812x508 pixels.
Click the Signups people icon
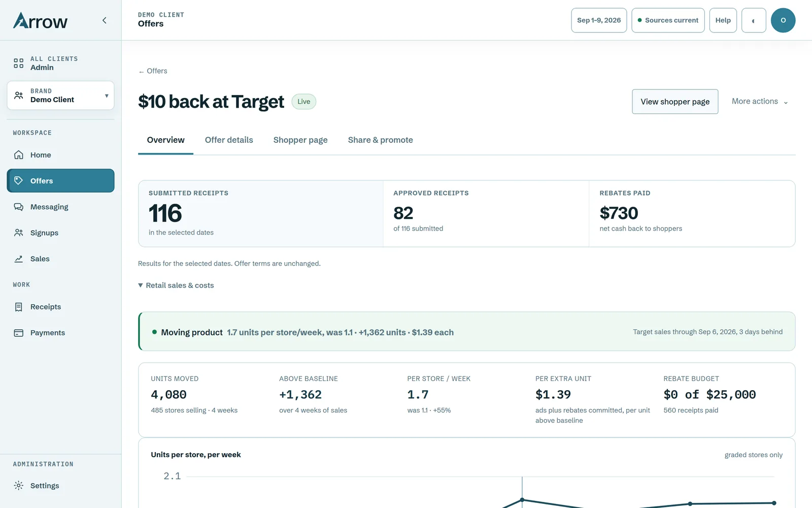[19, 233]
